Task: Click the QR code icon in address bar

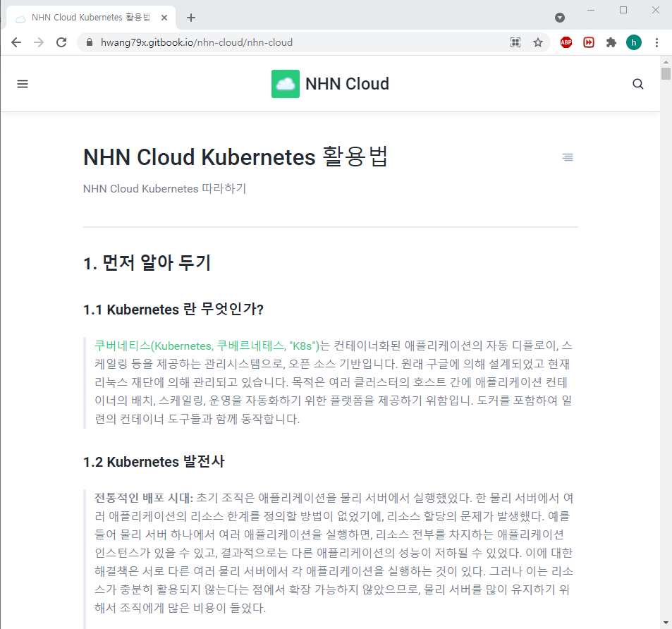Action: [515, 42]
